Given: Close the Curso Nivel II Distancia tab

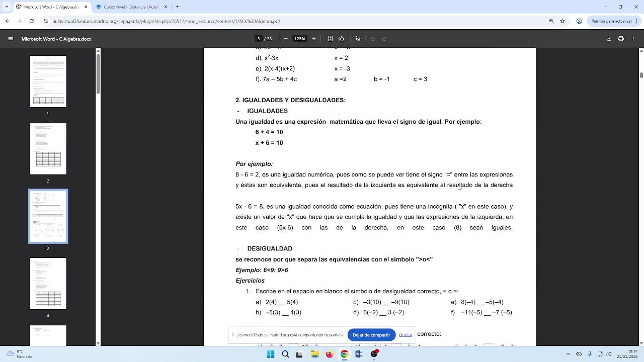Looking at the screenshot, I should point(166,7).
